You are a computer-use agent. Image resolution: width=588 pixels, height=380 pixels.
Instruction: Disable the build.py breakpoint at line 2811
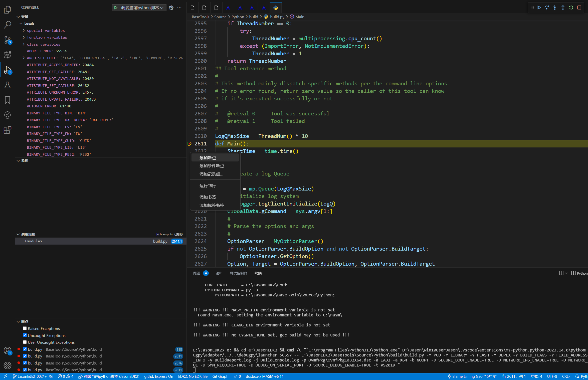pyautogui.click(x=25, y=370)
